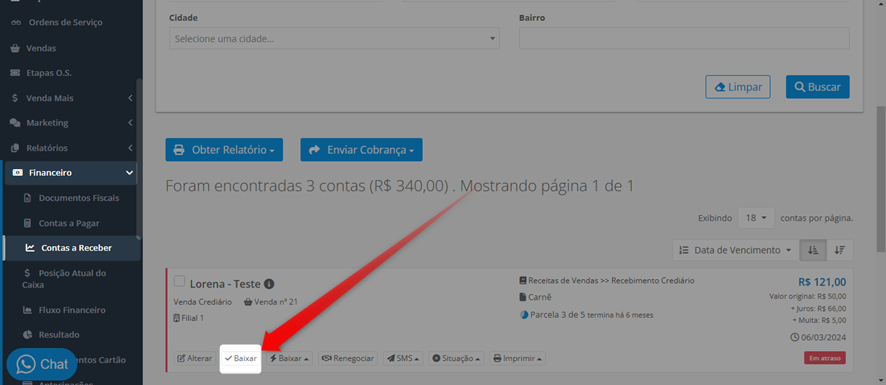
Task: Expand the Enviar Cobrança menu
Action: point(362,150)
